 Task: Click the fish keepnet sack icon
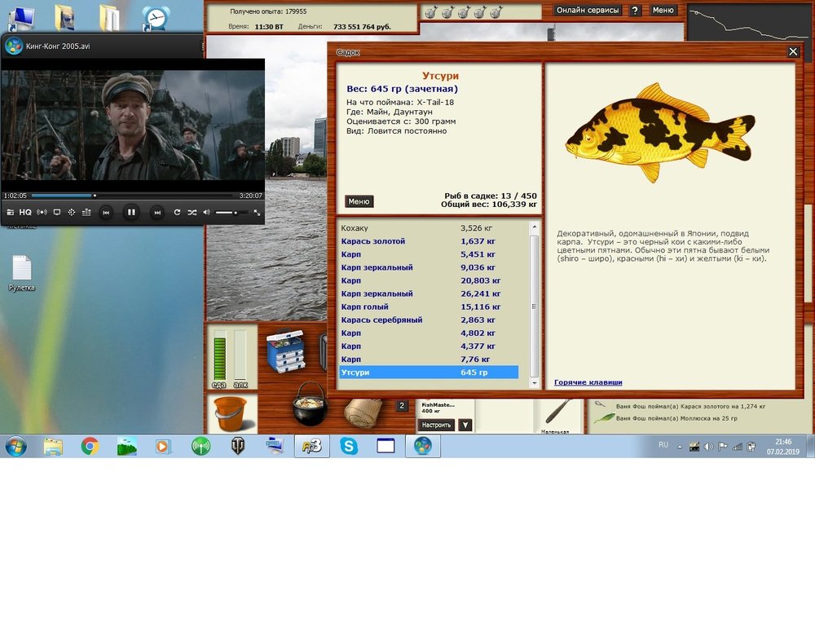363,412
